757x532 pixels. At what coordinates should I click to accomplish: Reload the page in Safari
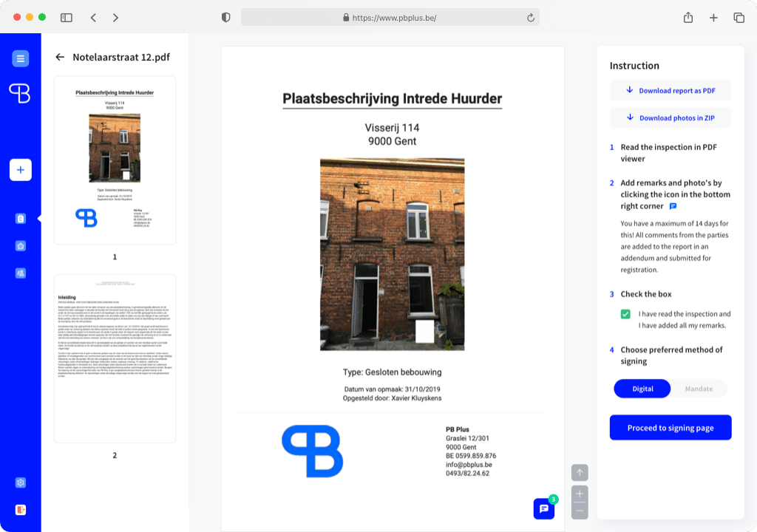pos(530,18)
